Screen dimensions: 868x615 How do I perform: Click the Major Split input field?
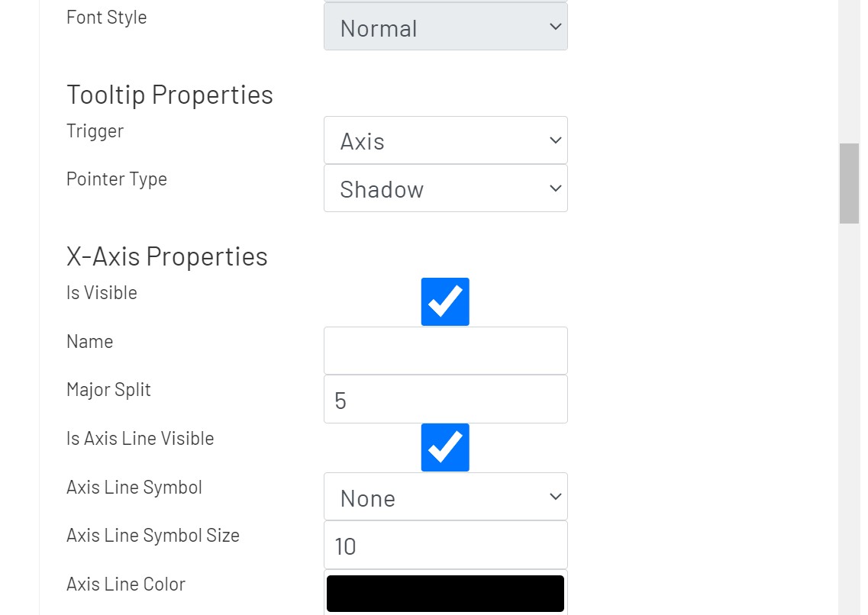pyautogui.click(x=445, y=399)
